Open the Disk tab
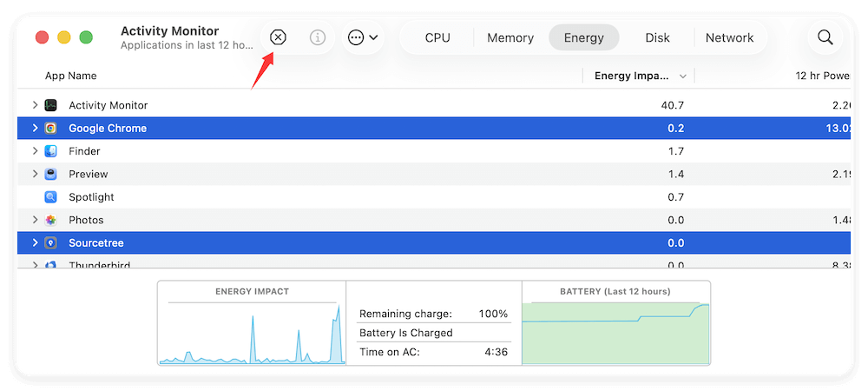 pos(657,37)
